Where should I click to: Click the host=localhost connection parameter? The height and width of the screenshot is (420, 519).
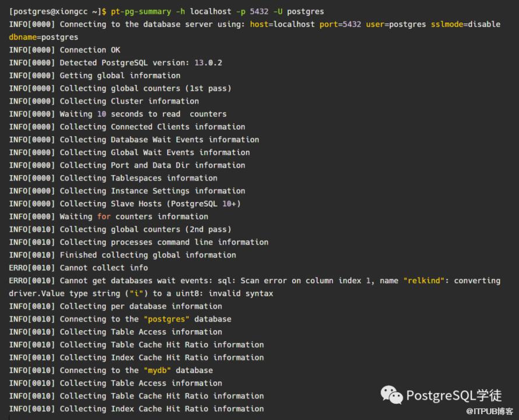coord(282,24)
